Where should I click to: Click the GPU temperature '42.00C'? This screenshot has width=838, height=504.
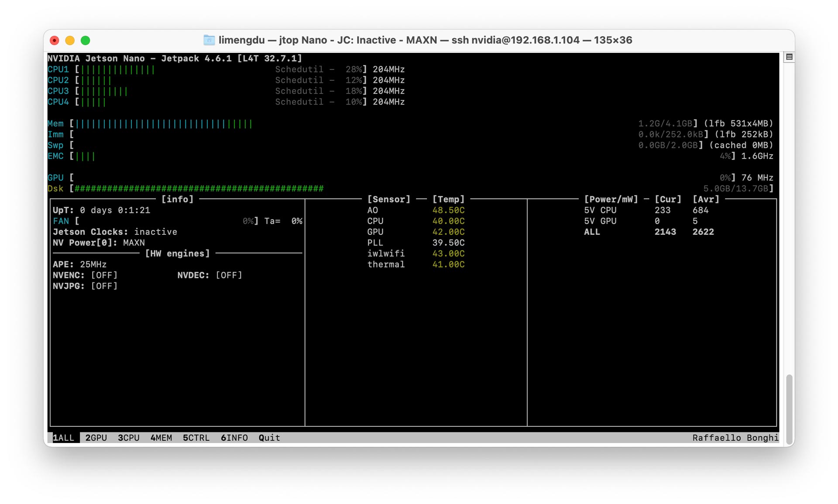tap(448, 232)
